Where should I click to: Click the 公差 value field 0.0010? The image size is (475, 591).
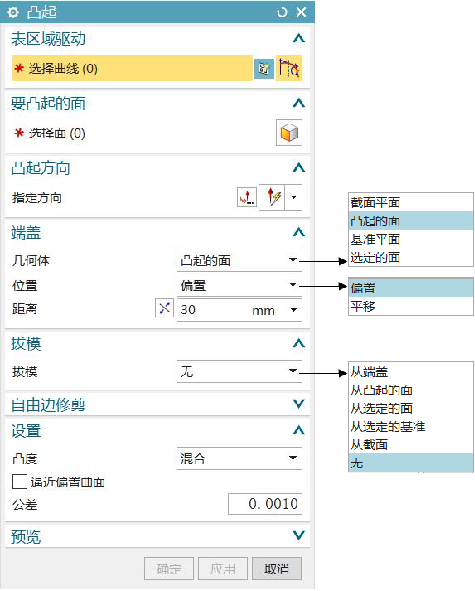(x=265, y=504)
